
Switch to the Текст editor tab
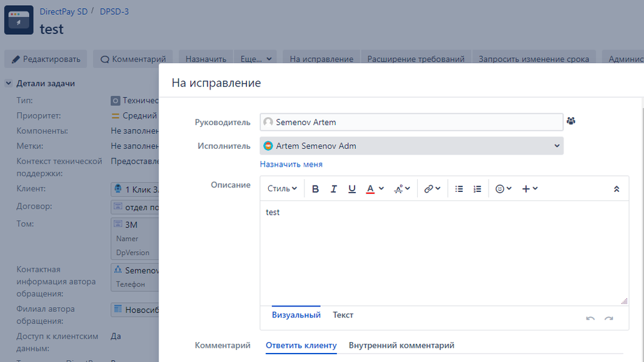pos(343,315)
